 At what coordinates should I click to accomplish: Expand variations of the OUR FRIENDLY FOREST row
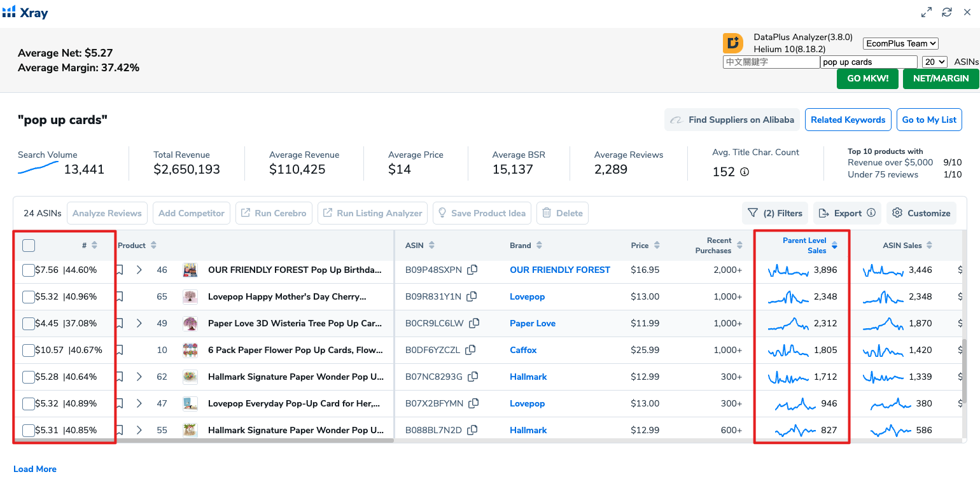[139, 270]
